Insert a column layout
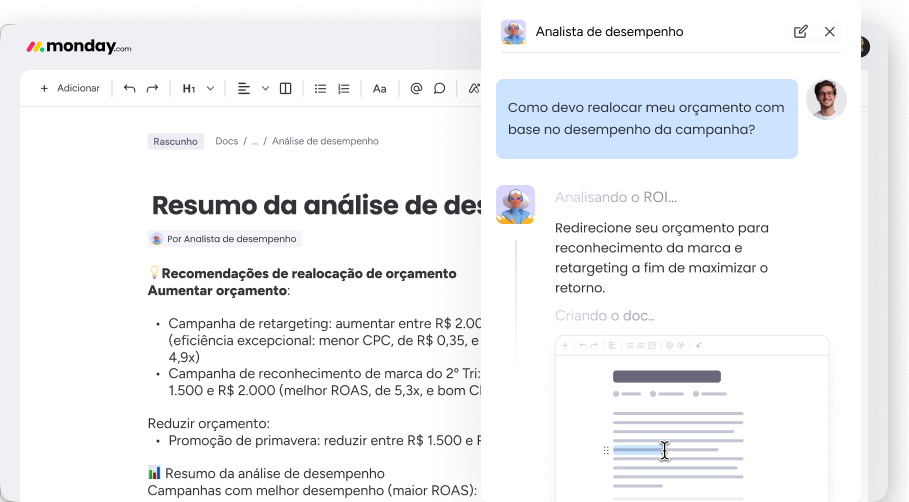Viewport: 909px width, 502px height. point(285,88)
